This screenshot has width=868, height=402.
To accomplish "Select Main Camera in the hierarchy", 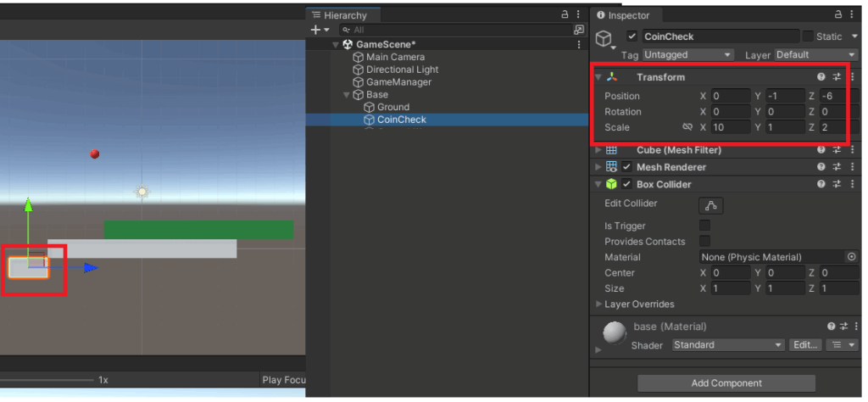I will point(395,57).
